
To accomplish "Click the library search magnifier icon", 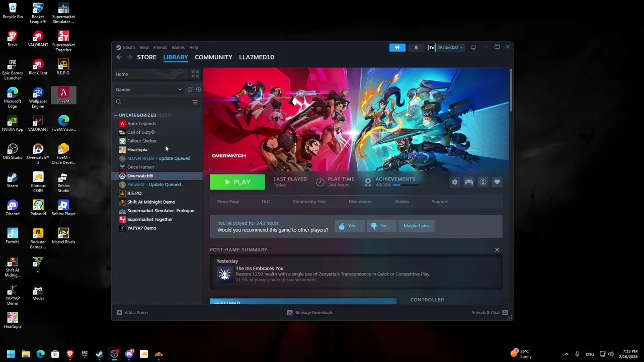I will 119,102.
